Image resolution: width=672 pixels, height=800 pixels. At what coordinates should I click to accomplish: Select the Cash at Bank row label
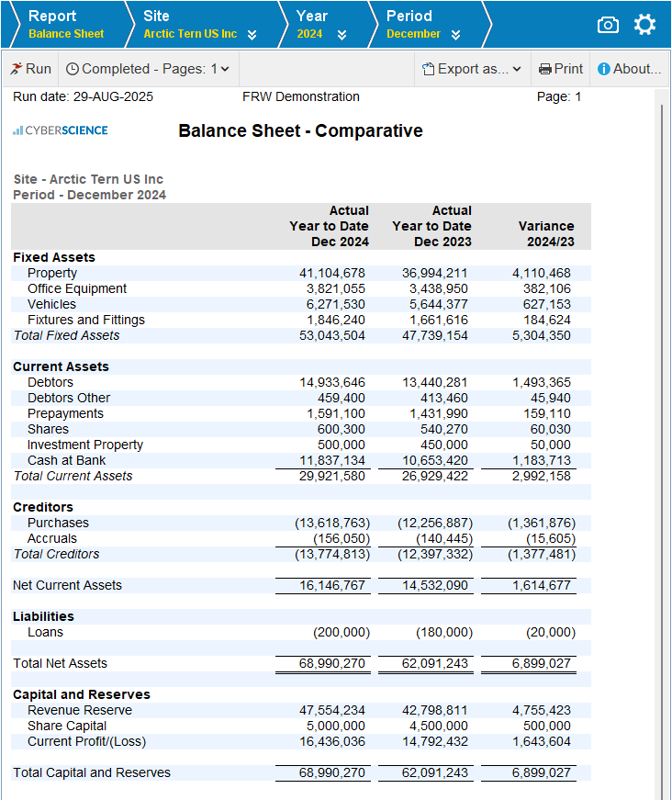tap(66, 460)
